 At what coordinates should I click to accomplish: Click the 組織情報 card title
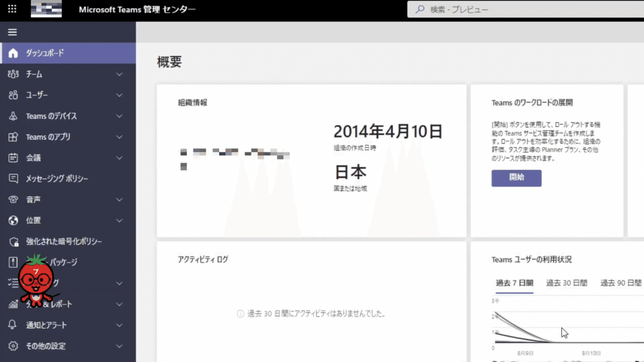[193, 102]
